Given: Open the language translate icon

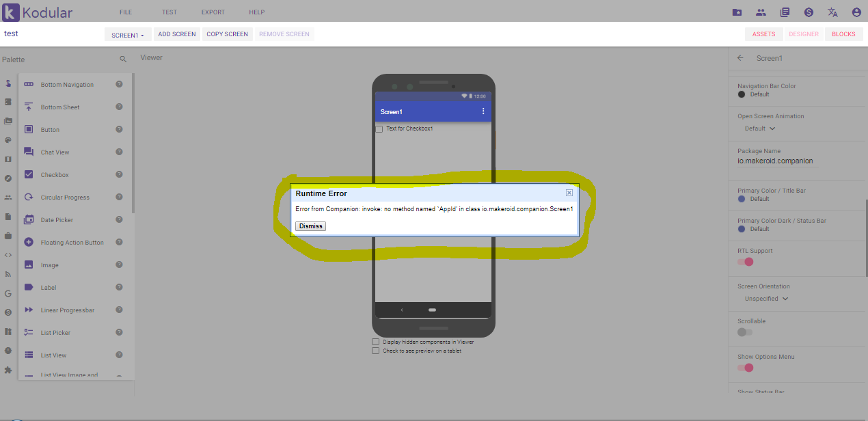Looking at the screenshot, I should tap(832, 12).
